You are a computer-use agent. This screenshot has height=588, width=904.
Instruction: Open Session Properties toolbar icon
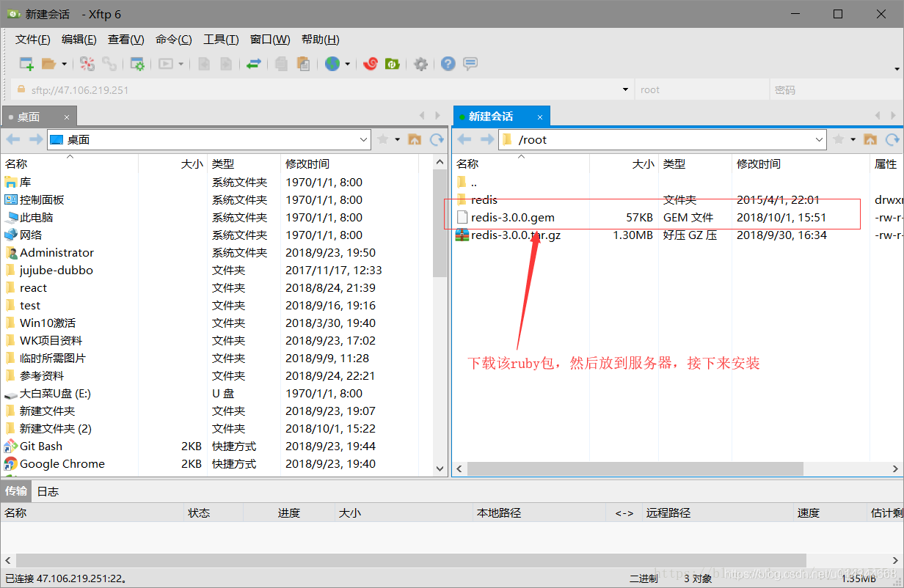[x=137, y=64]
